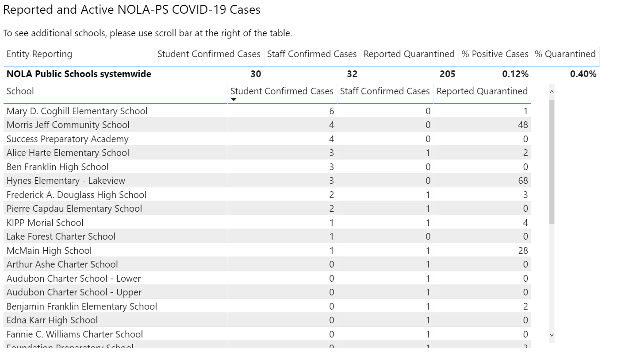Viewport: 644px width, 353px height.
Task: Select the Entity Reporting header
Action: (39, 54)
